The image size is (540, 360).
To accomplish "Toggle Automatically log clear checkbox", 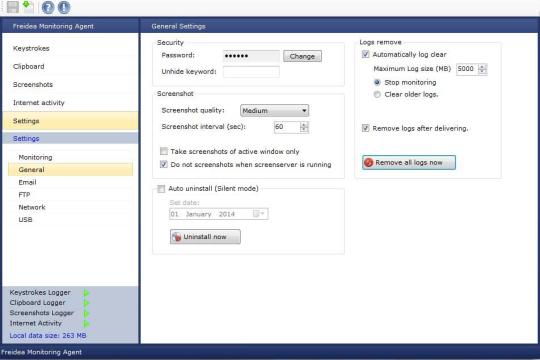I will click(365, 54).
